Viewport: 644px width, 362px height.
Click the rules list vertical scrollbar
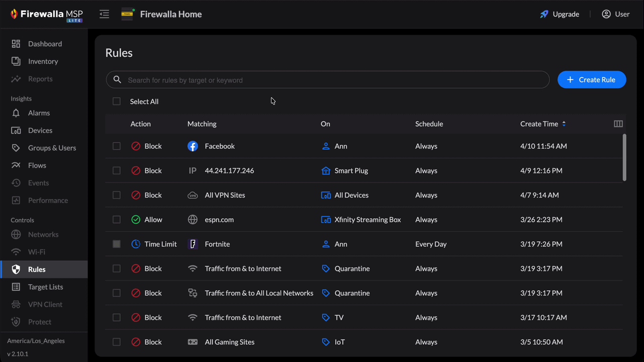coord(624,157)
